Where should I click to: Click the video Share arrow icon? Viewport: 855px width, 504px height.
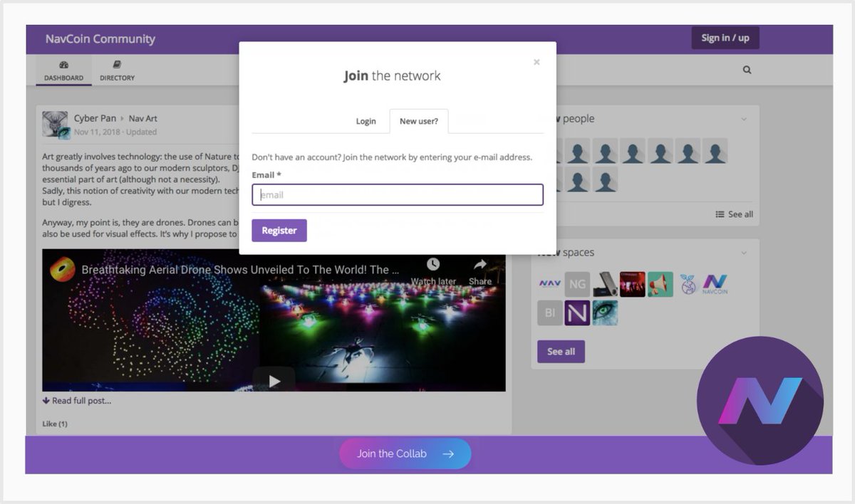[480, 265]
